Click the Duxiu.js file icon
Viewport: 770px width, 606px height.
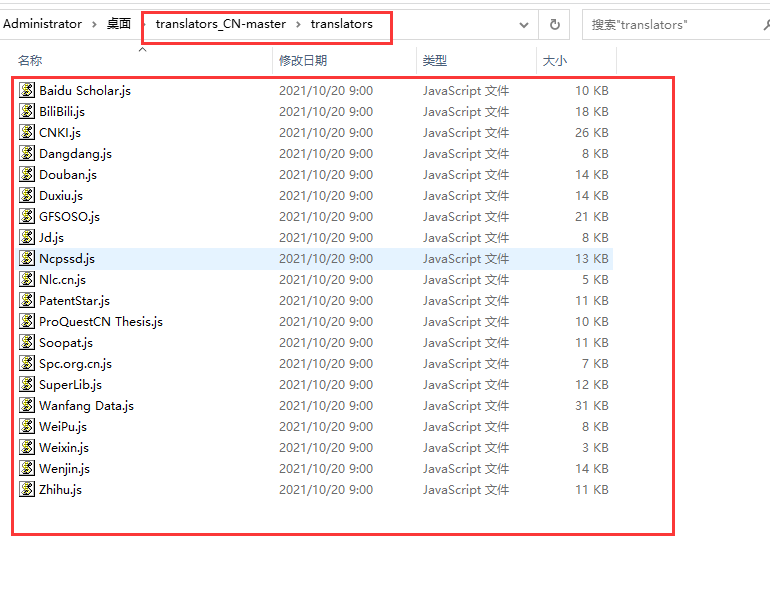(x=27, y=195)
